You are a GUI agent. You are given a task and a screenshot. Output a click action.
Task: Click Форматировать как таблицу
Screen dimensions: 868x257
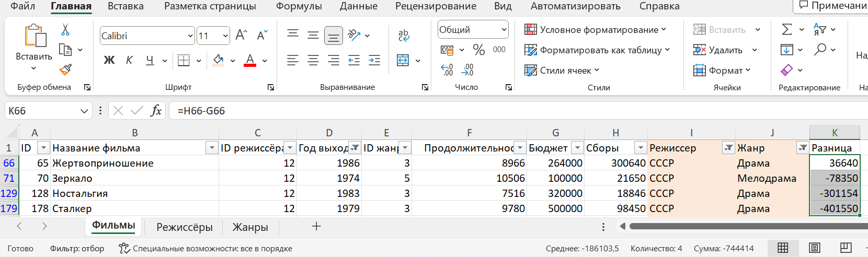point(597,50)
